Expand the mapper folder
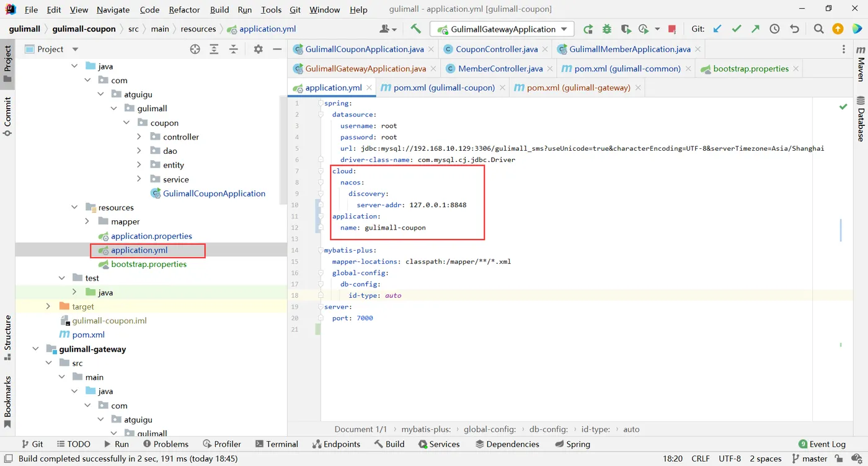The width and height of the screenshot is (868, 466). pos(87,222)
